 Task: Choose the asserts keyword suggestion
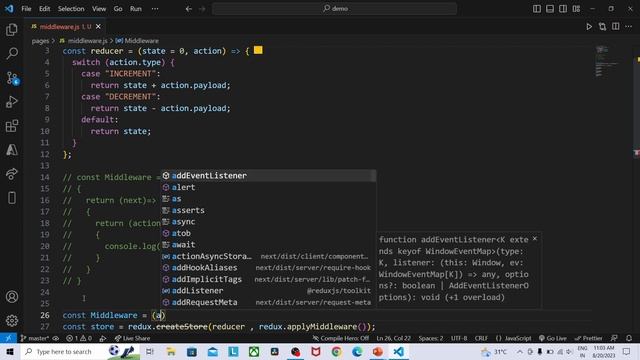268,210
